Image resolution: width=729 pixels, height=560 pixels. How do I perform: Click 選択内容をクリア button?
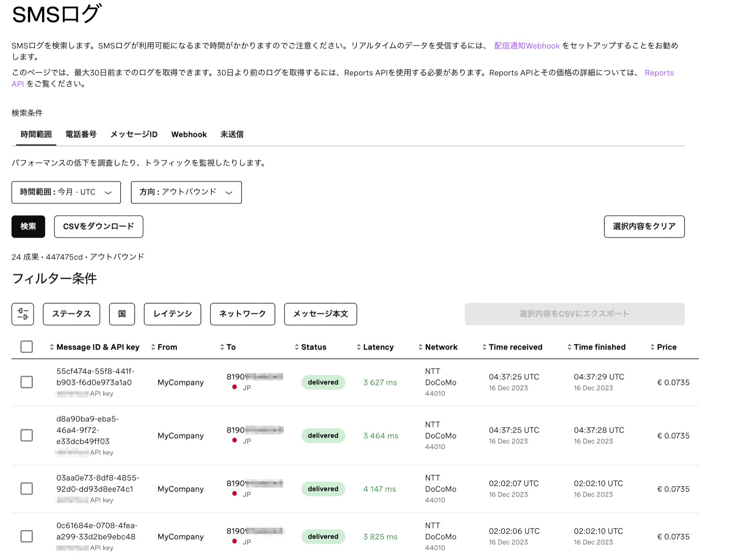644,227
